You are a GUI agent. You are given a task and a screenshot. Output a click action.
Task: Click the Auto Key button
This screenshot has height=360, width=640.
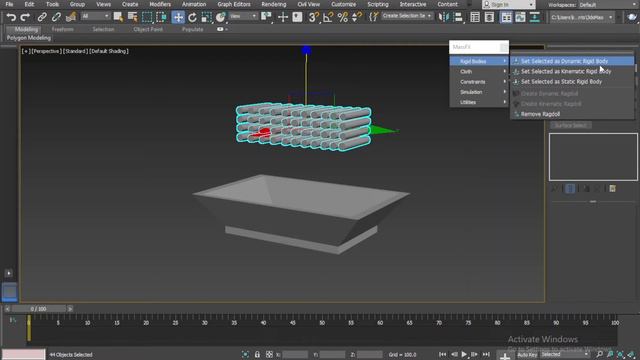(x=527, y=355)
